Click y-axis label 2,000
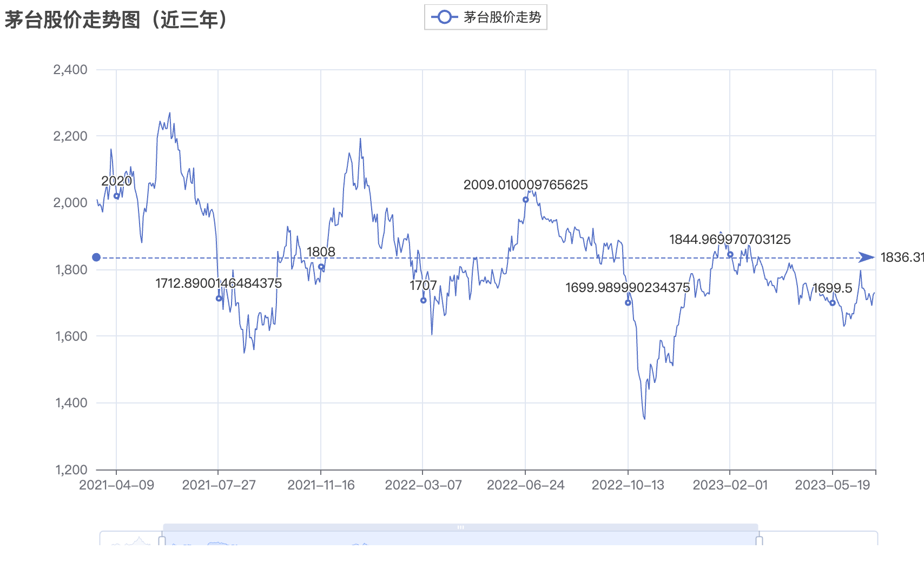924x569 pixels. pos(70,203)
